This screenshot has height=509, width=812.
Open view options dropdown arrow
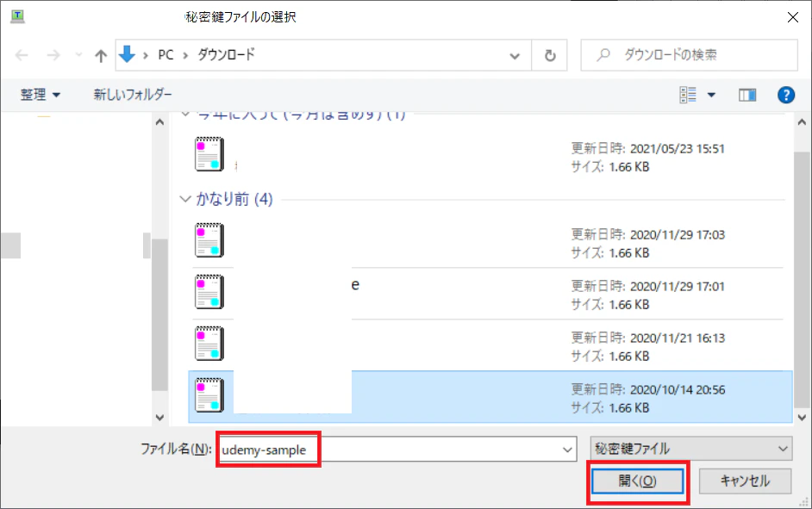pos(711,95)
